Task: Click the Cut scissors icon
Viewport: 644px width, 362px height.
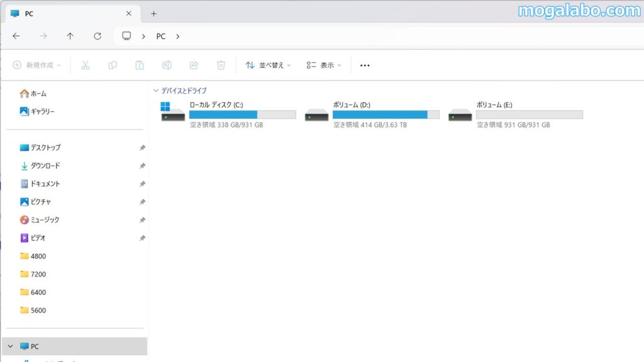Action: point(86,65)
